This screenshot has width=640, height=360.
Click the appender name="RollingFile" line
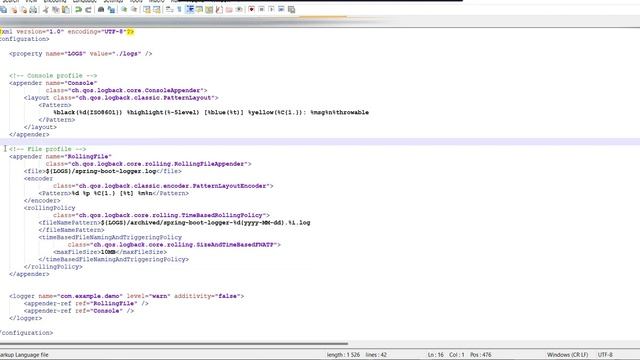[60, 156]
